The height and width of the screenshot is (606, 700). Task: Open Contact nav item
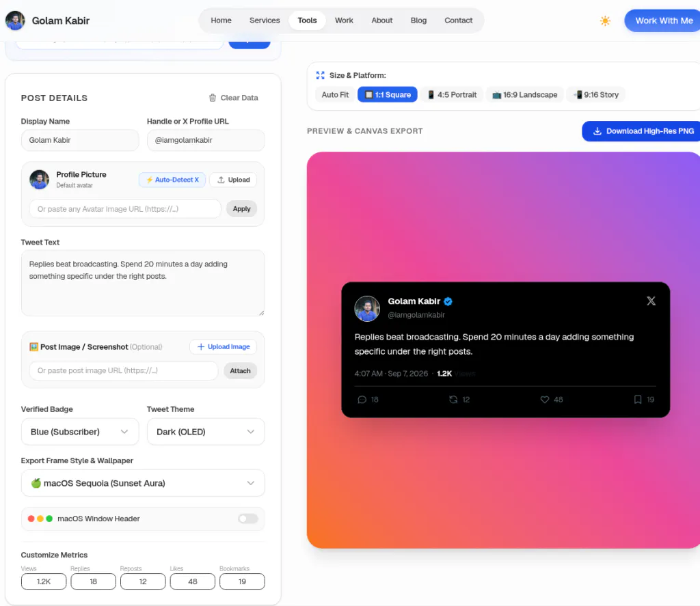459,20
